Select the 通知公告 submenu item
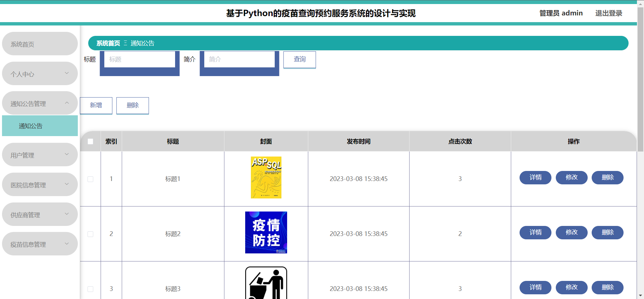The width and height of the screenshot is (644, 299). 40,126
